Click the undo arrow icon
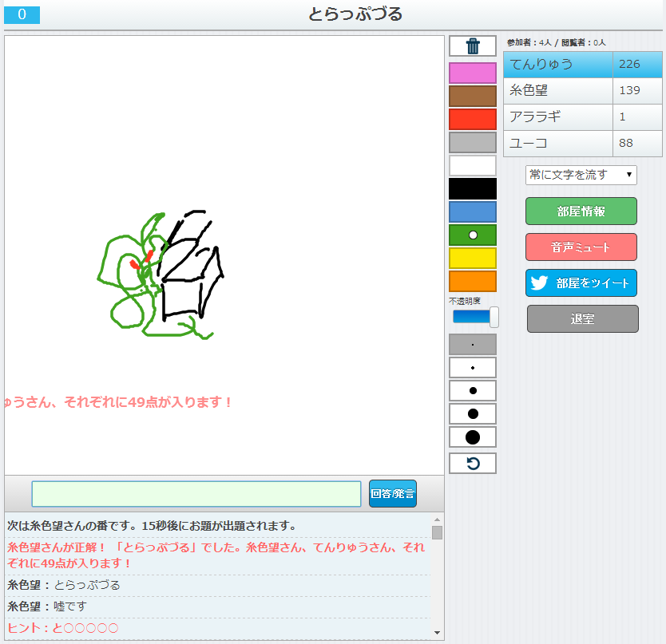666x644 pixels. 472,463
